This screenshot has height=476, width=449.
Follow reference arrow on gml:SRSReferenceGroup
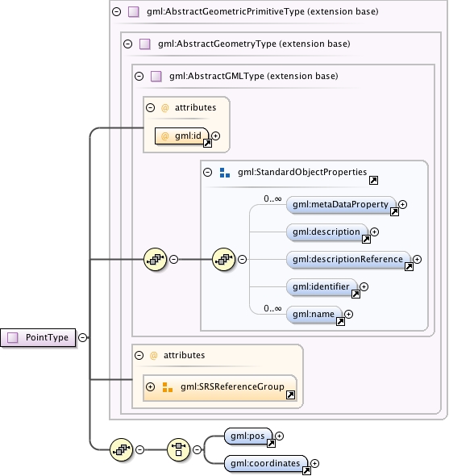click(x=291, y=395)
